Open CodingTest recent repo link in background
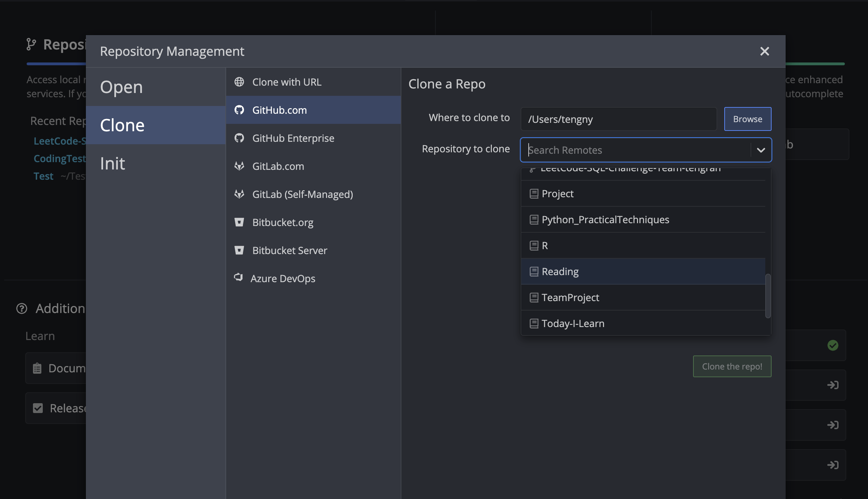Viewport: 868px width, 499px height. [x=60, y=158]
